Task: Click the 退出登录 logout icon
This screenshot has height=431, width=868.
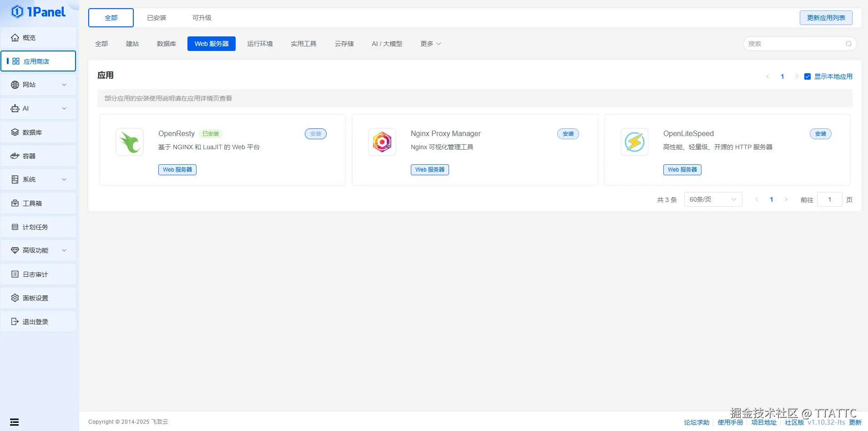Action: 15,321
